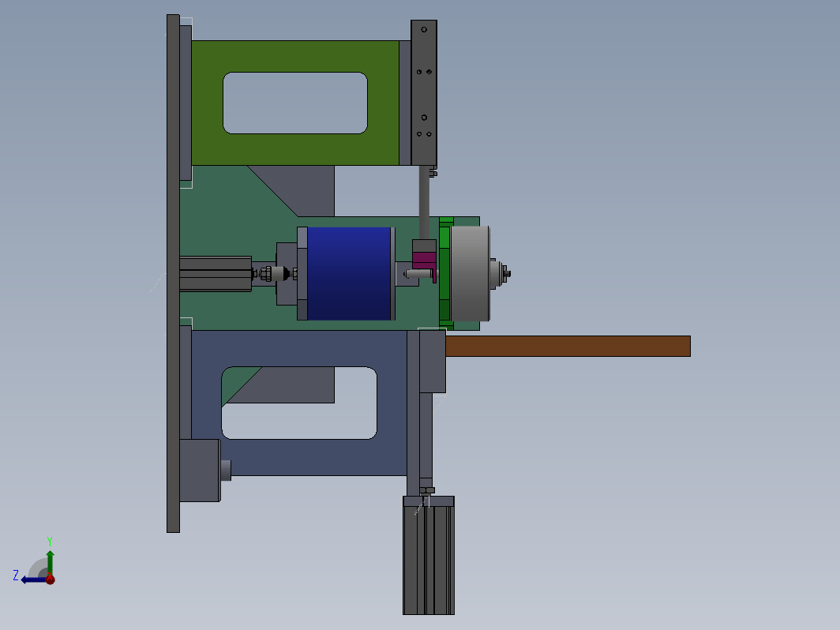Click the red X axis dot of triad
Image resolution: width=840 pixels, height=630 pixels.
pos(51,579)
